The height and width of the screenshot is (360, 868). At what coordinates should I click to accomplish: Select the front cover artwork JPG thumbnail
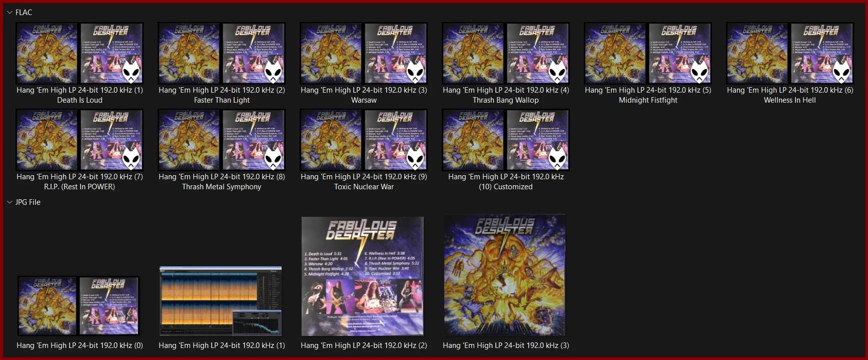point(505,275)
